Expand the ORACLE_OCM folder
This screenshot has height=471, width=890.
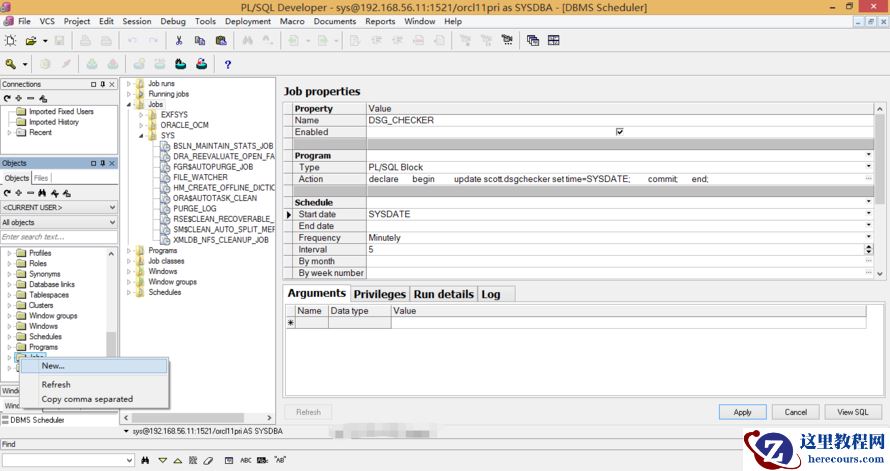[141, 125]
